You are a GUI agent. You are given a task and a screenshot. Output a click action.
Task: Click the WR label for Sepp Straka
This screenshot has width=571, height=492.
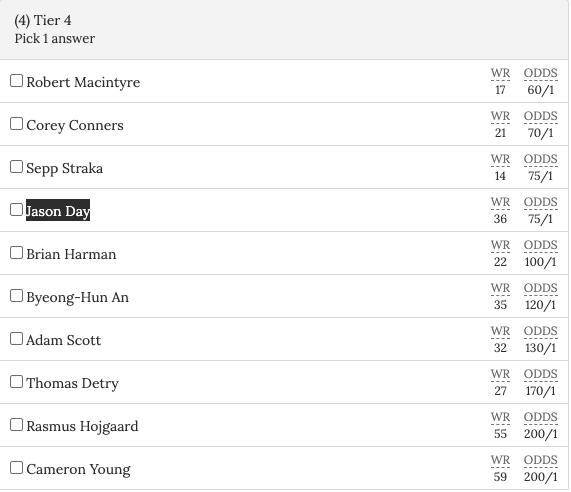500,159
